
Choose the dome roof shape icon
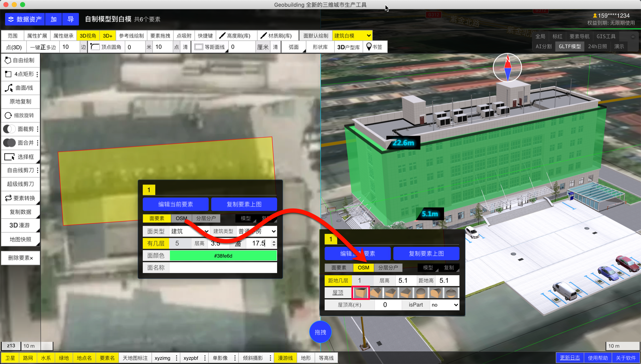pyautogui.click(x=421, y=293)
